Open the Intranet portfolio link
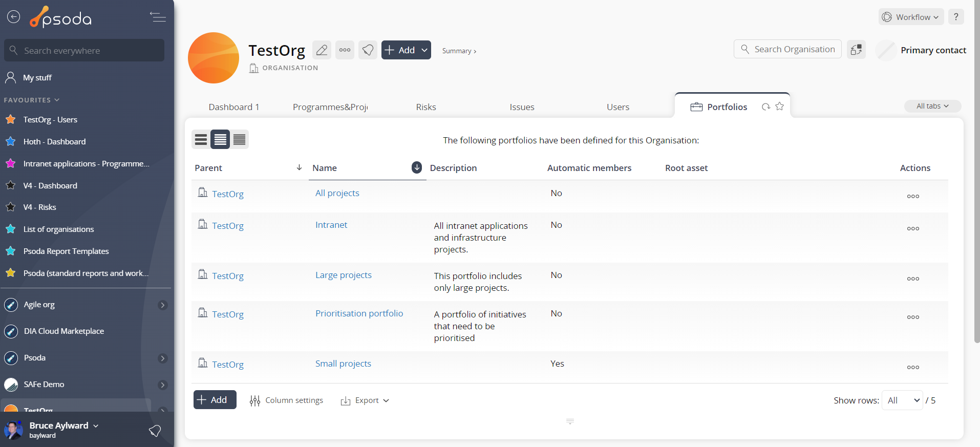This screenshot has width=980, height=447. pos(331,225)
